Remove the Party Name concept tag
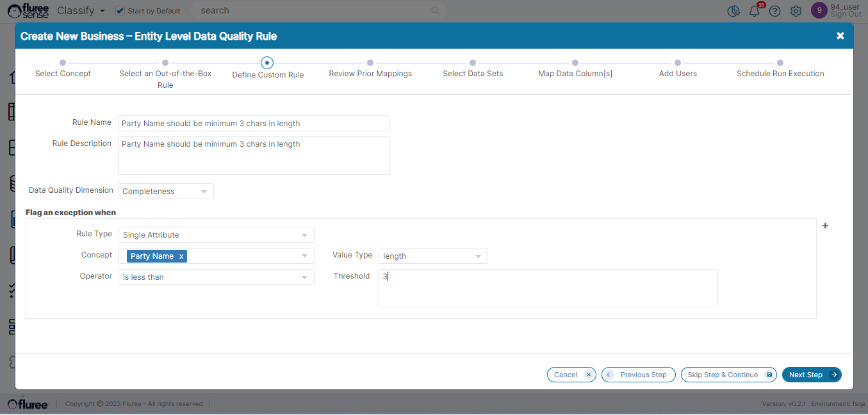Screen dimensions: 868x415 pyautogui.click(x=181, y=256)
